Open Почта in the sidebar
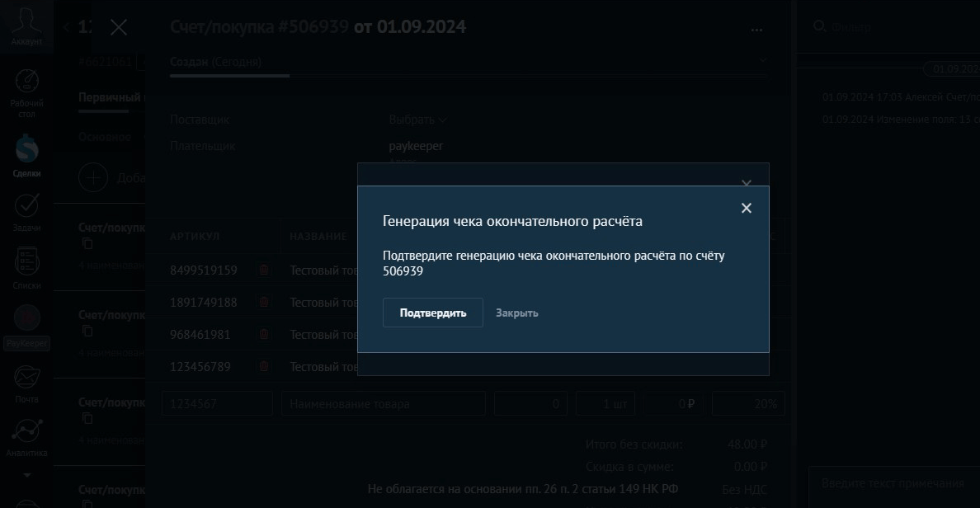Image resolution: width=980 pixels, height=508 pixels. (26, 383)
